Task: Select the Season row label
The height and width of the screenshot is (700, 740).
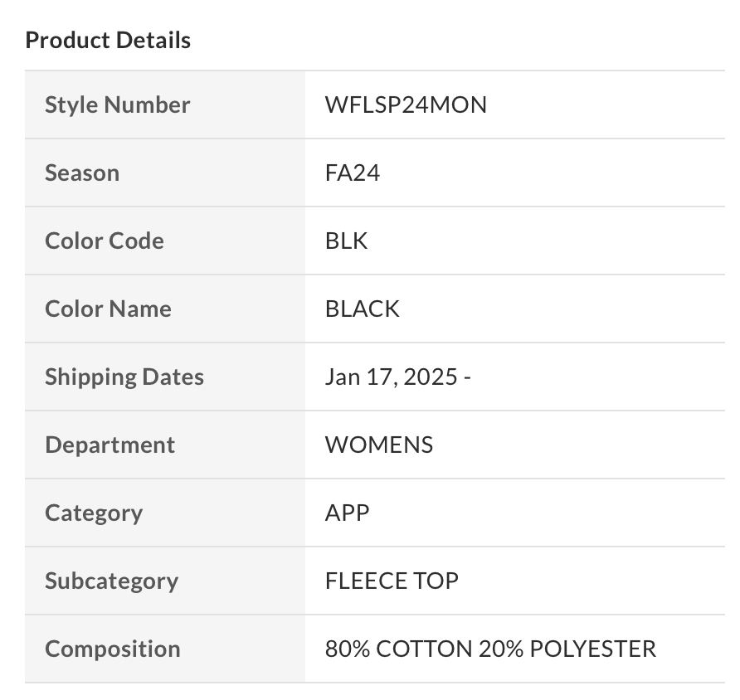Action: click(x=82, y=173)
